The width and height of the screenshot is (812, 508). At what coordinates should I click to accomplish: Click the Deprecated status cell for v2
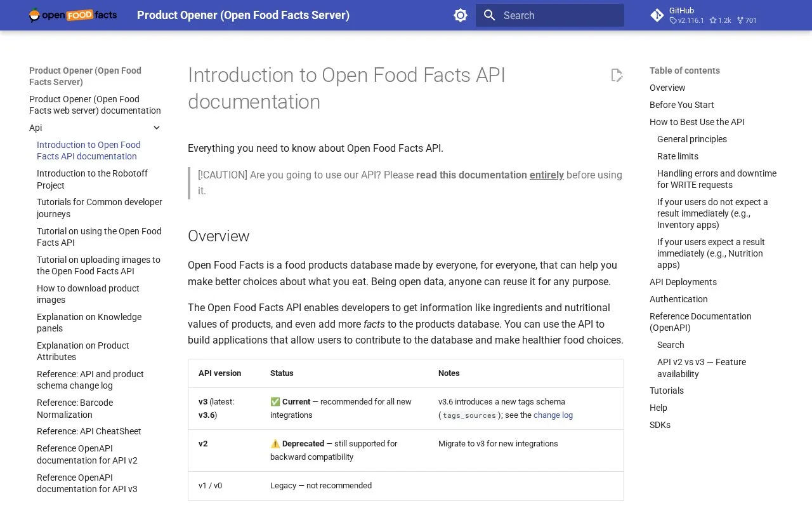pos(344,450)
